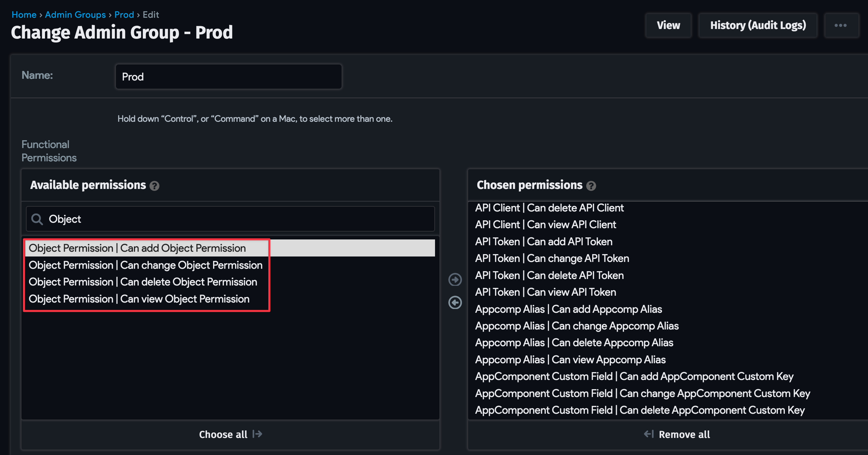The image size is (868, 455).
Task: Open History (Audit Logs)
Action: [x=758, y=26]
